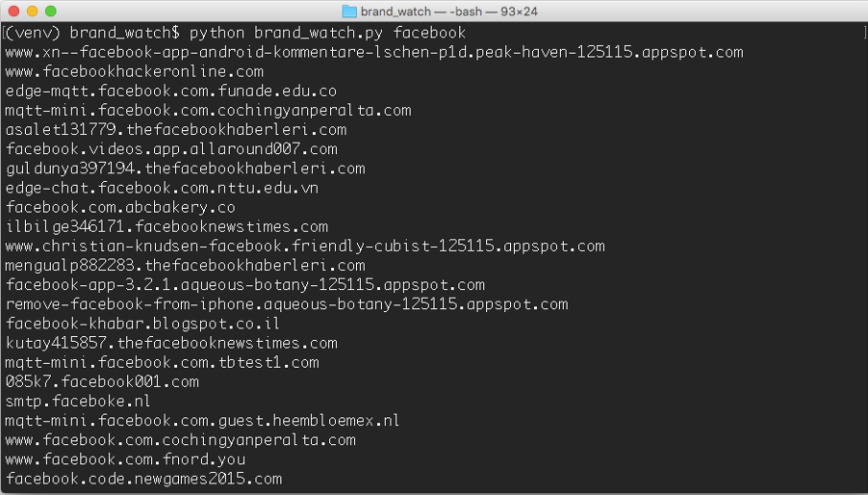Close the brand_watch terminal window

pyautogui.click(x=13, y=12)
